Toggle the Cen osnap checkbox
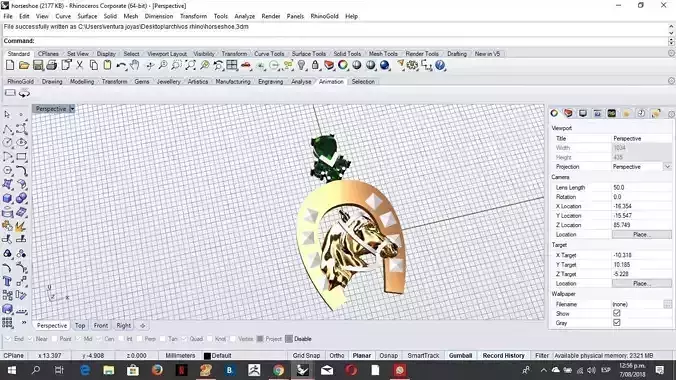Image resolution: width=676 pixels, height=380 pixels. point(100,339)
